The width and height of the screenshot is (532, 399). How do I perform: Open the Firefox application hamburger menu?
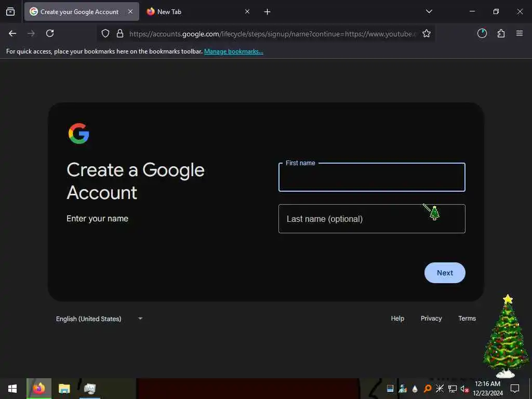(520, 33)
